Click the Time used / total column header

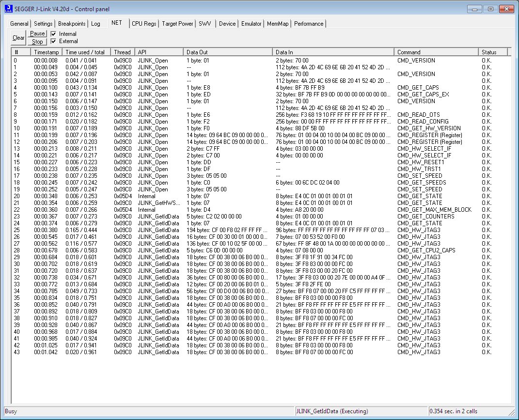pyautogui.click(x=86, y=52)
